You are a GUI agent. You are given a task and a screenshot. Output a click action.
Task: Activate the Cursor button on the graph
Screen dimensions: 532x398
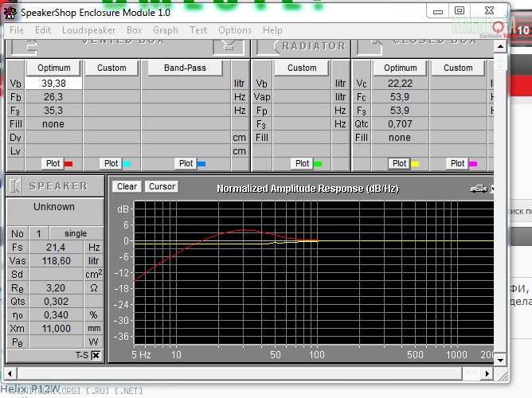(x=162, y=186)
